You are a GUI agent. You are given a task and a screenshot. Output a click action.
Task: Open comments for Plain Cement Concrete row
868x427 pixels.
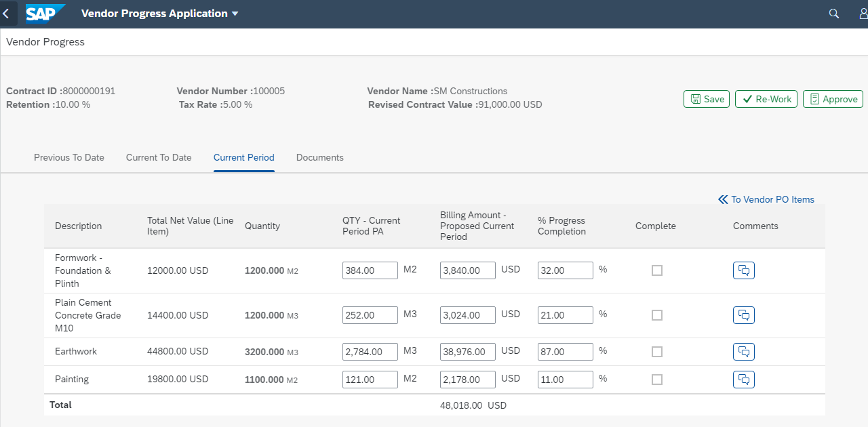point(743,315)
